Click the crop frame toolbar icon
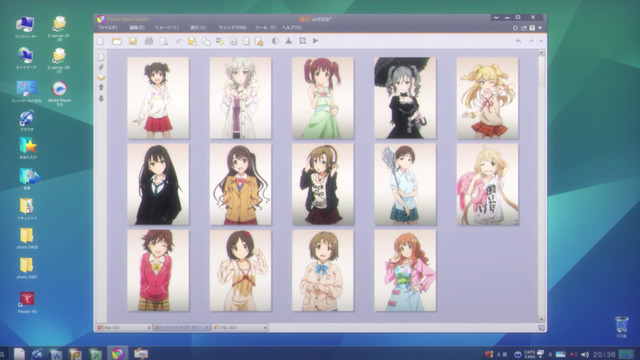 (302, 41)
